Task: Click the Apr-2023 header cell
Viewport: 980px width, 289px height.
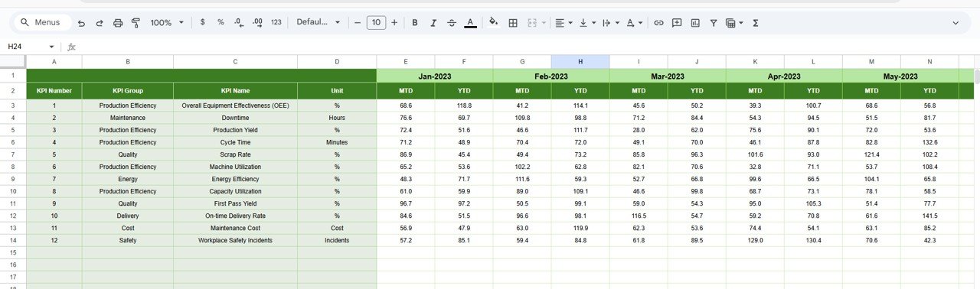Action: point(784,76)
